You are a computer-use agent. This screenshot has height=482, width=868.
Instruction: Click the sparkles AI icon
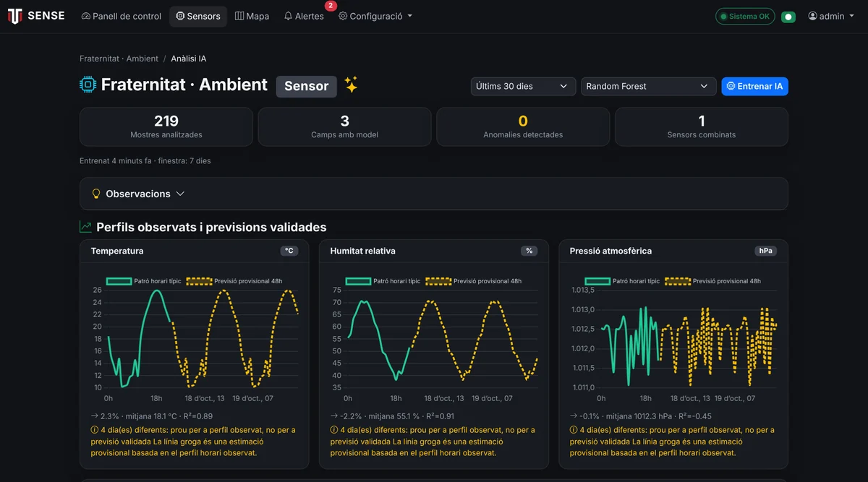tap(351, 85)
